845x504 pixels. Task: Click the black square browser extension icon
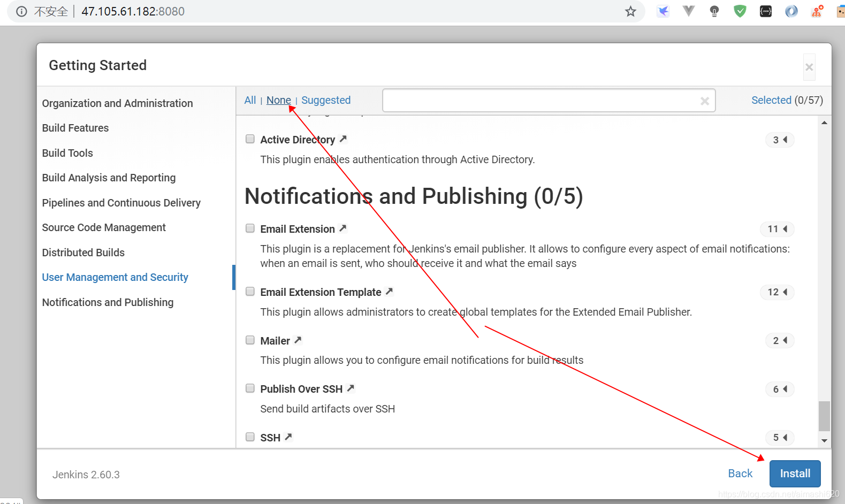coord(766,11)
